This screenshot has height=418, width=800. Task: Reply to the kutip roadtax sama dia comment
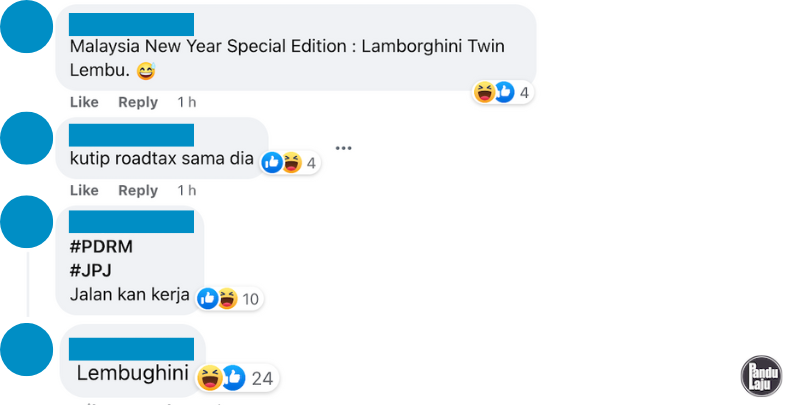click(138, 190)
